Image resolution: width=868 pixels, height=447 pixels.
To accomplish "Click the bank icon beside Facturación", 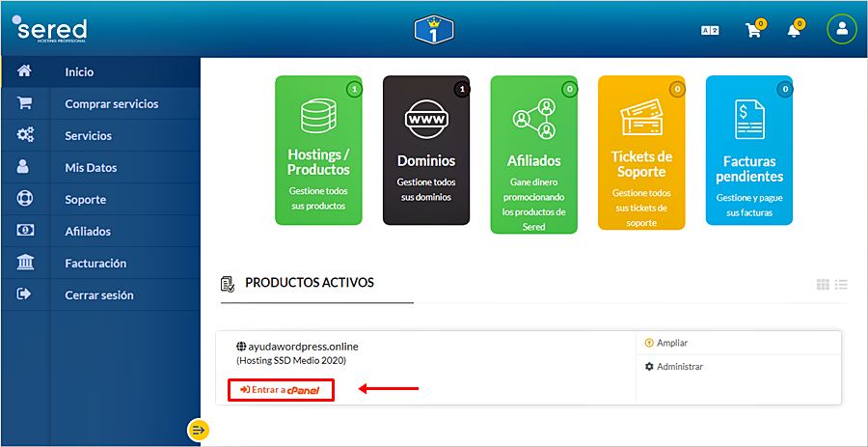I will pyautogui.click(x=25, y=262).
